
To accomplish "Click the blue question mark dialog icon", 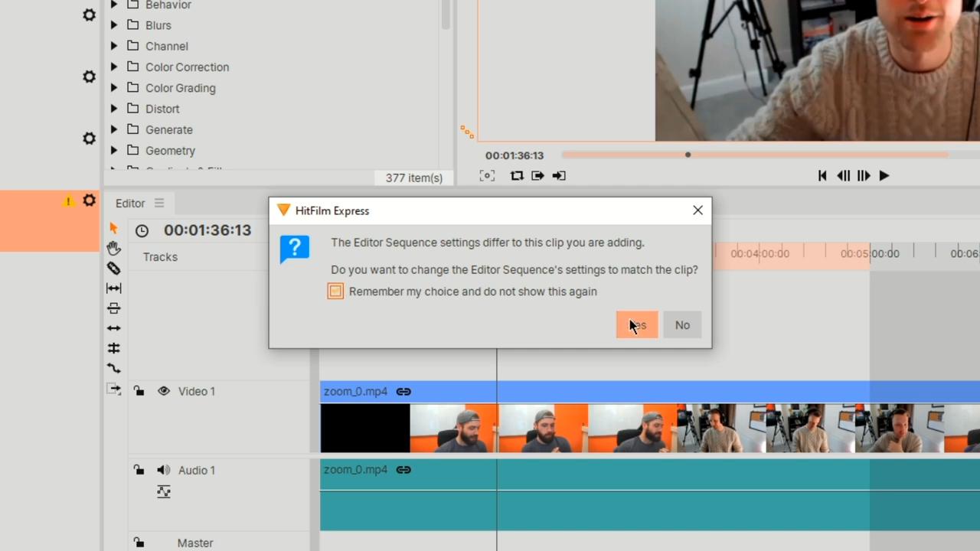I will (x=295, y=249).
